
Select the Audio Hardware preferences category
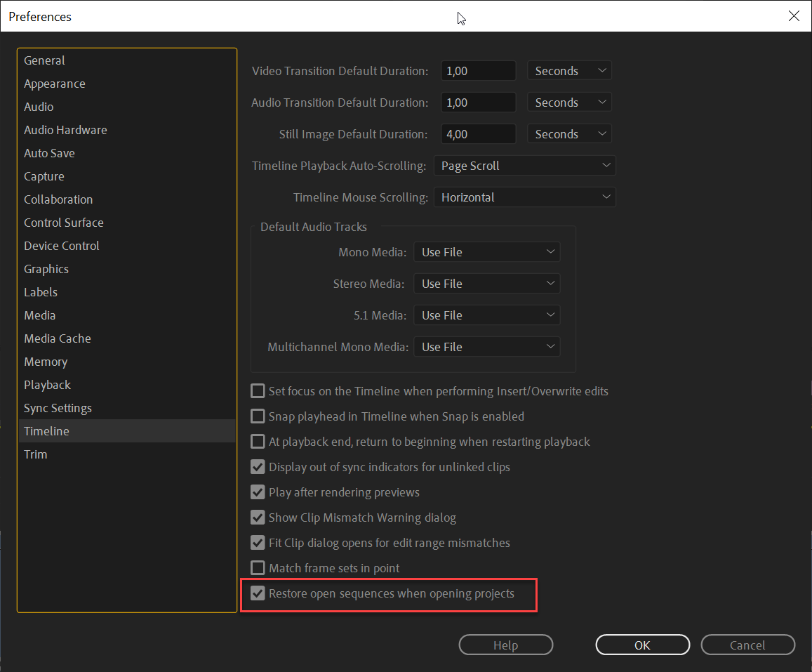tap(65, 130)
